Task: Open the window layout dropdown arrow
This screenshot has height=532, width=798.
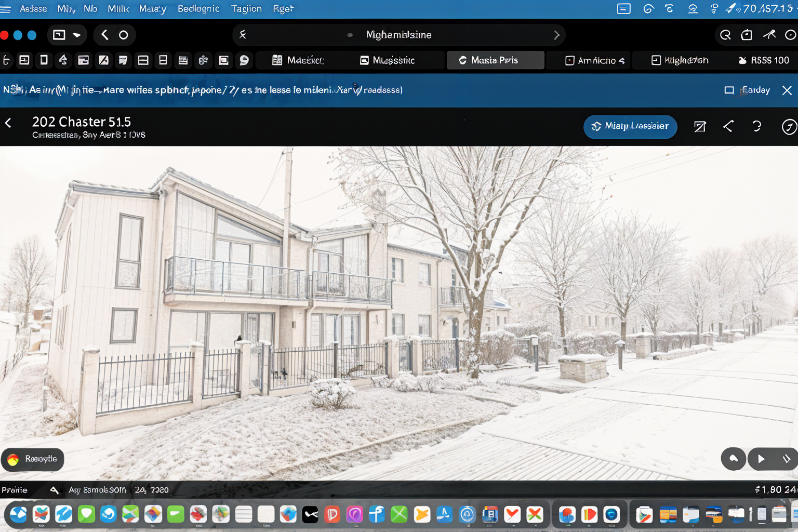Action: coord(77,35)
